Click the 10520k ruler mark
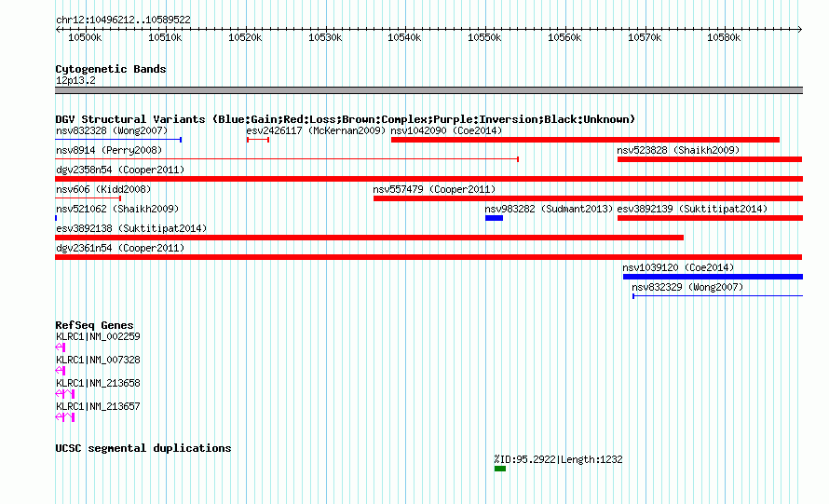Screen dimensions: 829x504 click(245, 37)
